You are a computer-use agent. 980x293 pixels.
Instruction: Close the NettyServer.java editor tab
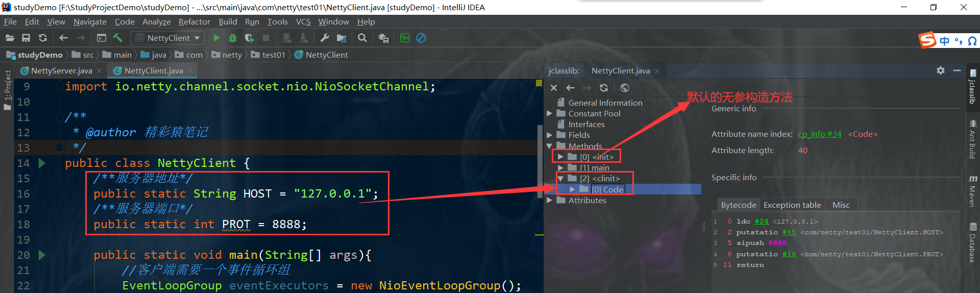tap(99, 70)
